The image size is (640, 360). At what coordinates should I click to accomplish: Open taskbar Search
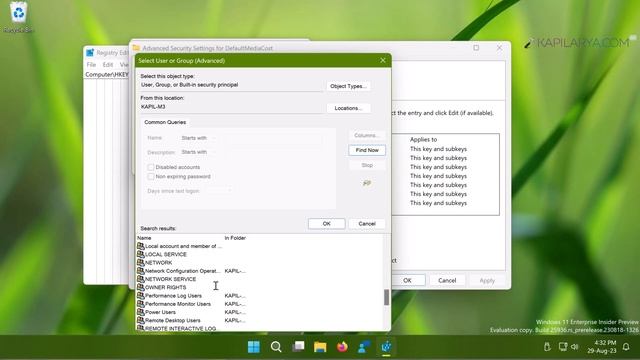[x=276, y=347]
